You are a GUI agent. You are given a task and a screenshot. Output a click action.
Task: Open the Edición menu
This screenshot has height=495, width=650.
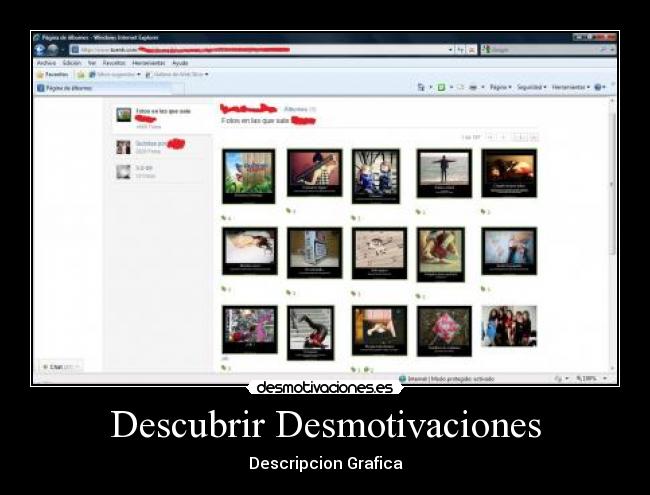72,63
